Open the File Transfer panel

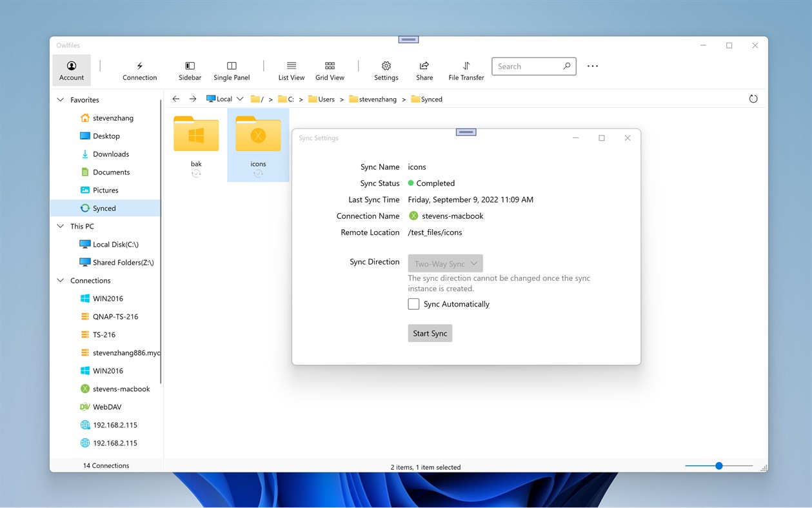coord(466,70)
